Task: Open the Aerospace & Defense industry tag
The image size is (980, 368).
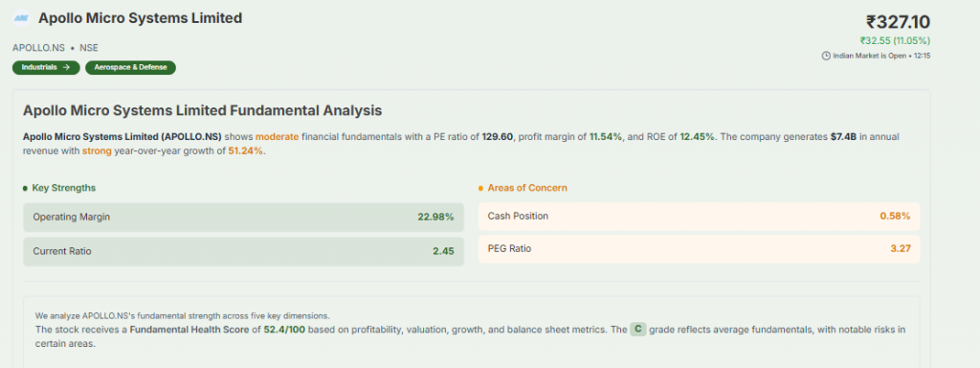Action: point(130,68)
